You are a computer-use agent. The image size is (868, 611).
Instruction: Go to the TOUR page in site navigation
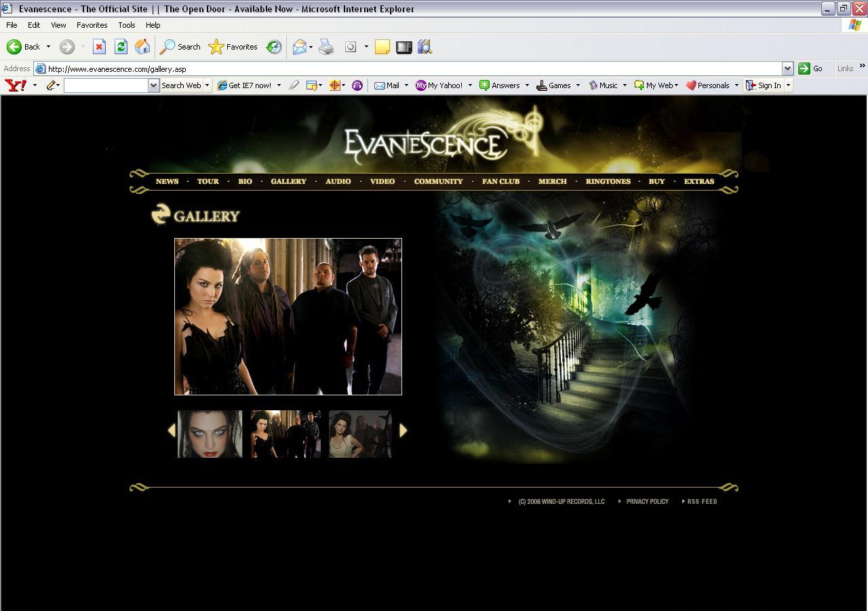208,182
